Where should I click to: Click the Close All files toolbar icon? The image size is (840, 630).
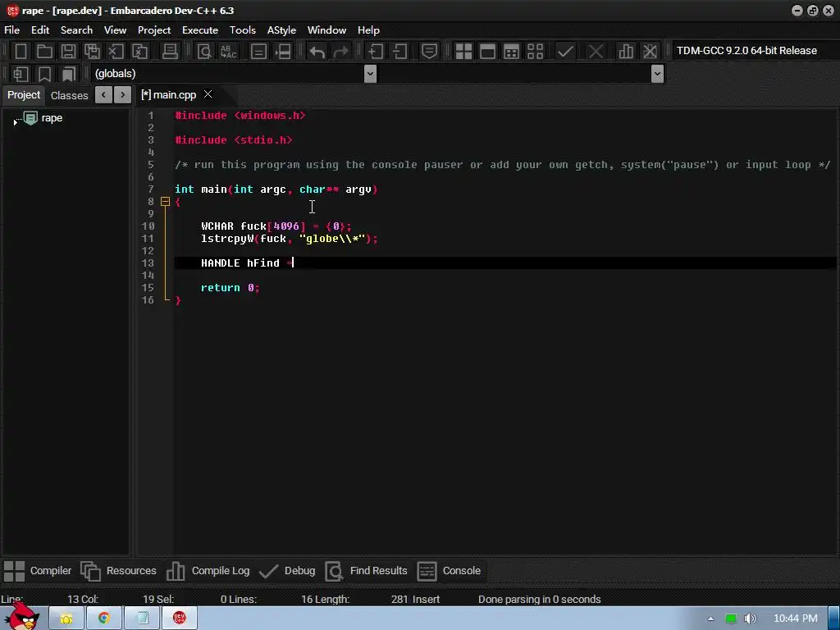(x=139, y=52)
